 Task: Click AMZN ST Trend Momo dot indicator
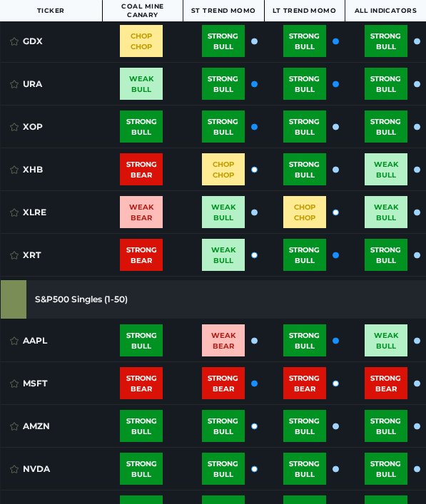(x=254, y=426)
